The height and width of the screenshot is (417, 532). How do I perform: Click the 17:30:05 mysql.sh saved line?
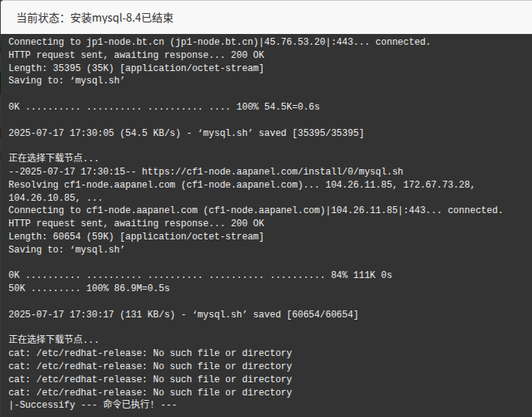click(186, 133)
